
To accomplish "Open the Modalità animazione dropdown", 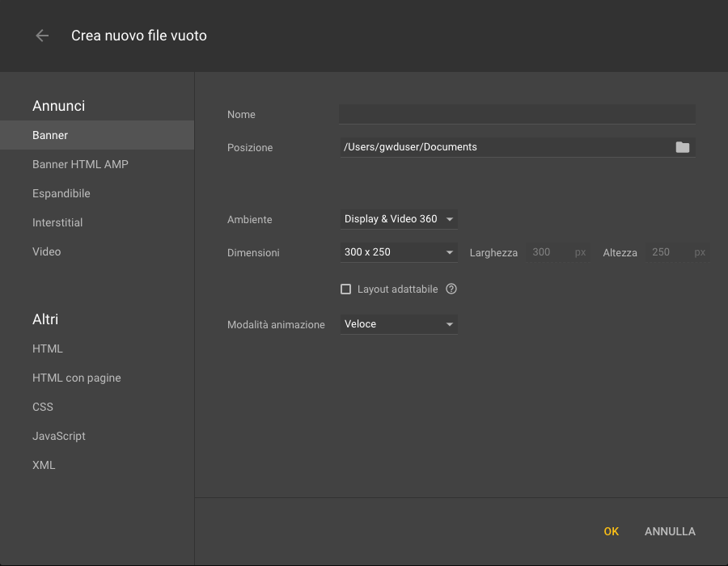I will tap(399, 324).
